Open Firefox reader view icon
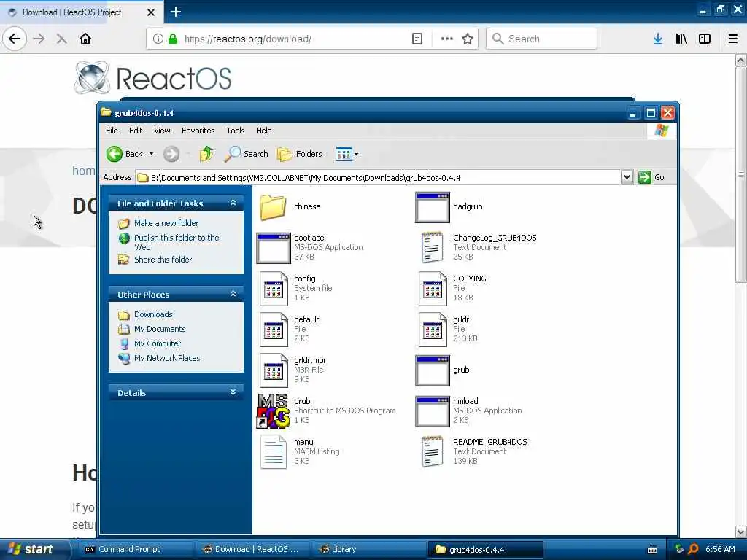This screenshot has height=560, width=747. click(x=417, y=39)
